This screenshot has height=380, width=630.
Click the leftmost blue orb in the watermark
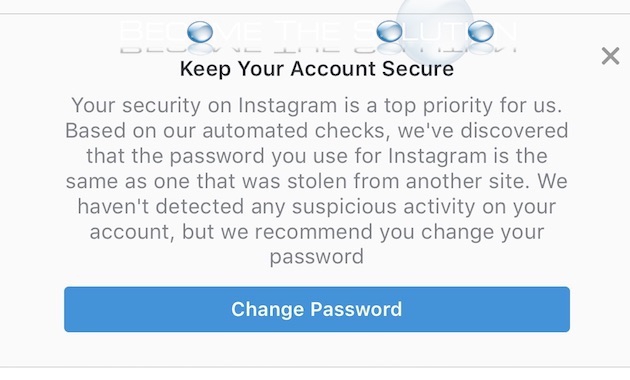click(200, 32)
